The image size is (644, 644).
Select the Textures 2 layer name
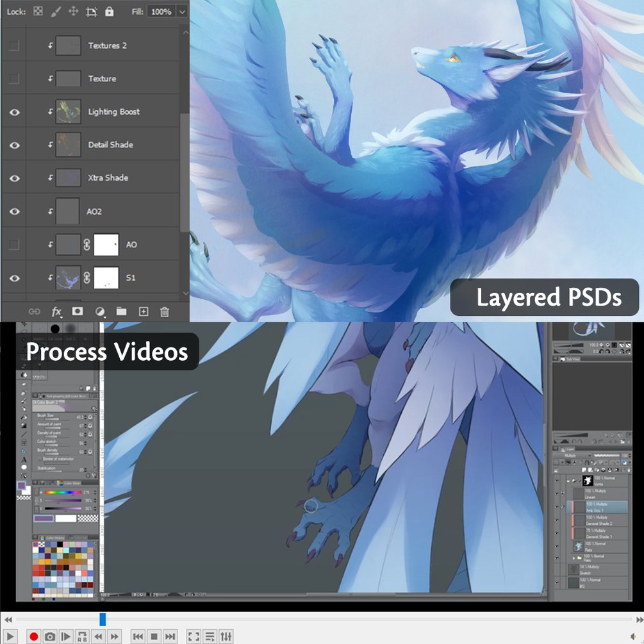coord(107,45)
